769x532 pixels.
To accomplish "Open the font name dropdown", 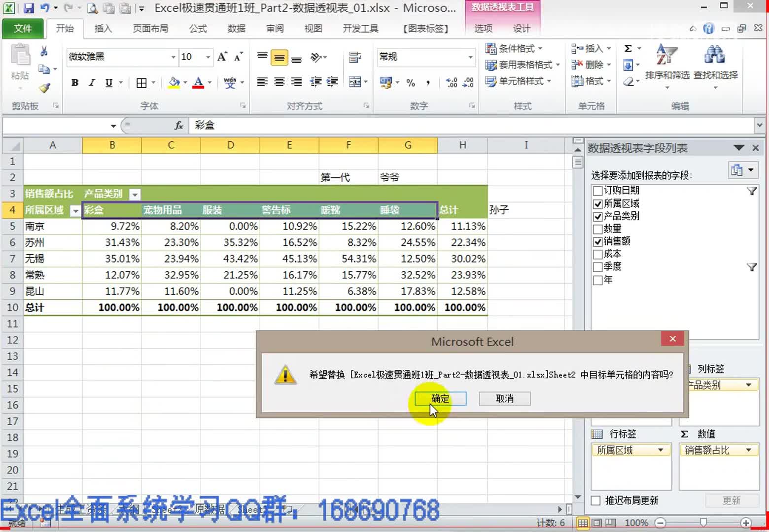I will (173, 57).
